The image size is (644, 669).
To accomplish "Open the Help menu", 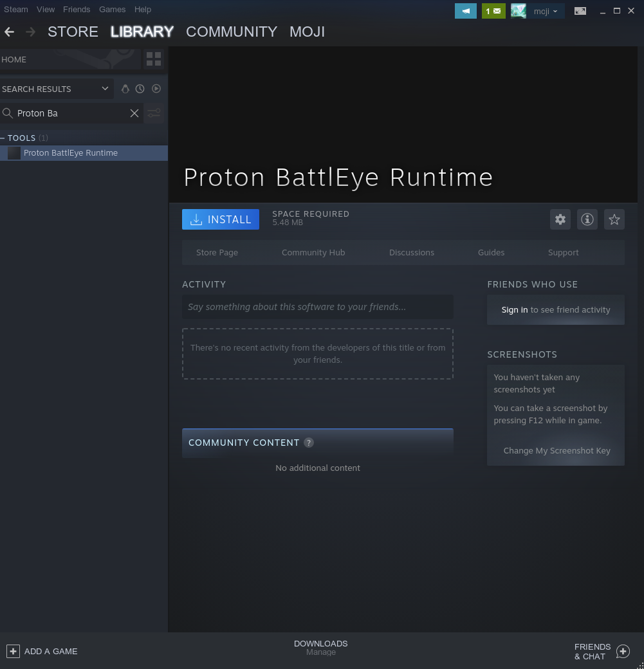I will [x=143, y=10].
